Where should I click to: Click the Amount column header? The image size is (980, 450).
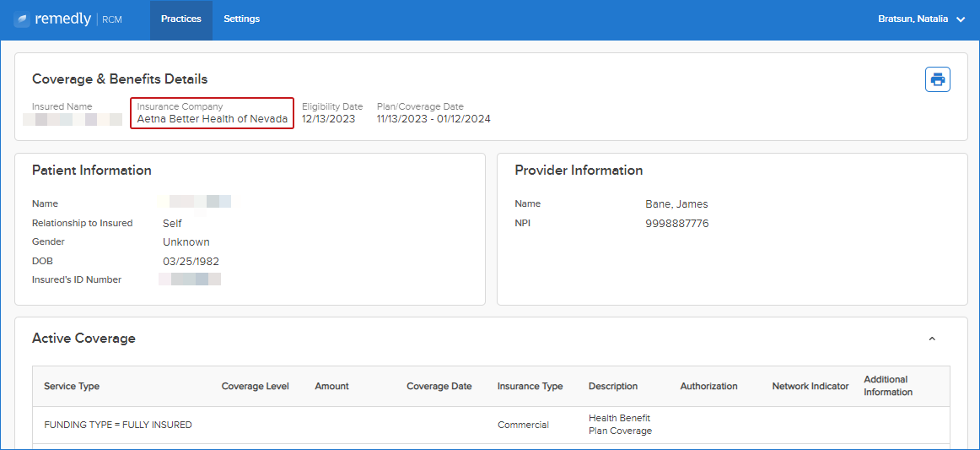(x=332, y=386)
